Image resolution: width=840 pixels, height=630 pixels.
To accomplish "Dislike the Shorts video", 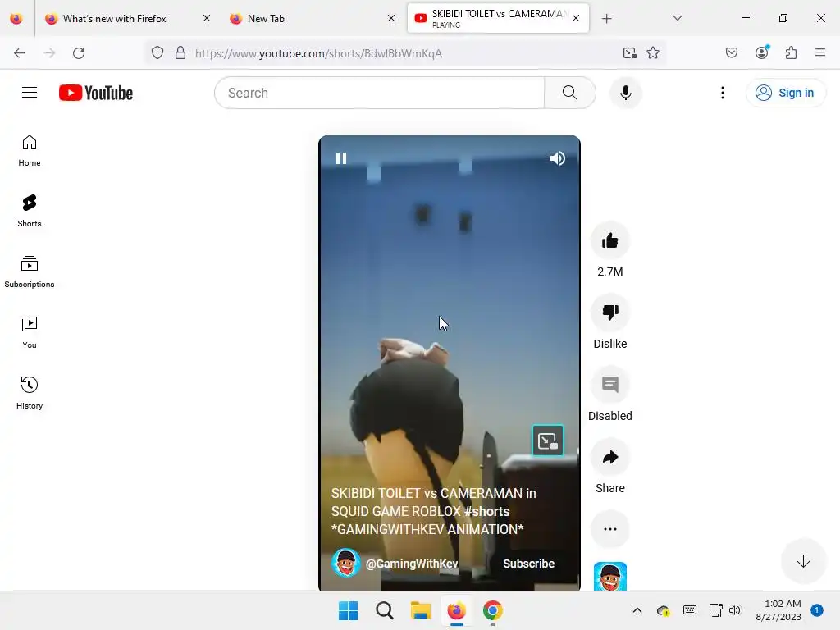I will pos(609,313).
